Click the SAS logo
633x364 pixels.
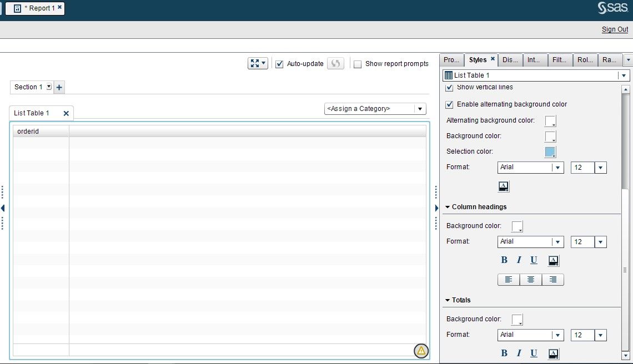coord(613,8)
